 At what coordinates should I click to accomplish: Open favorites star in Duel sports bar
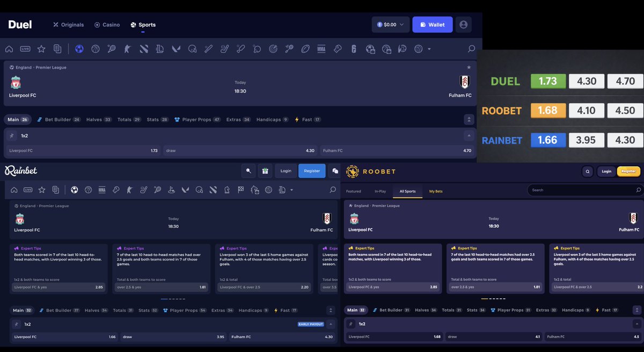click(x=41, y=49)
